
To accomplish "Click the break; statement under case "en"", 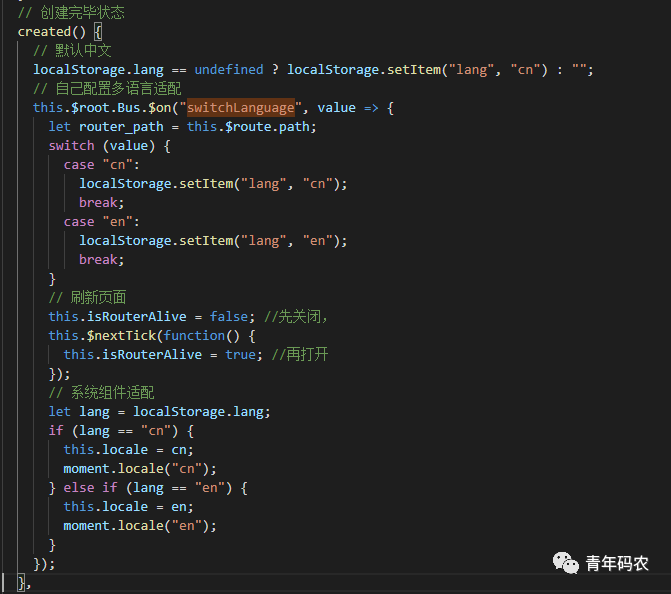I will [x=101, y=259].
